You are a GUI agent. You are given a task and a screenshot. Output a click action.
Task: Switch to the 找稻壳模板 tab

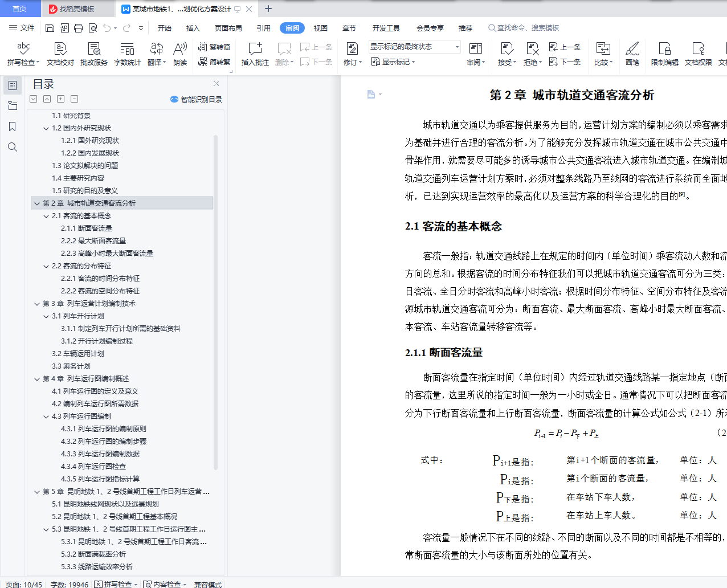click(x=77, y=9)
